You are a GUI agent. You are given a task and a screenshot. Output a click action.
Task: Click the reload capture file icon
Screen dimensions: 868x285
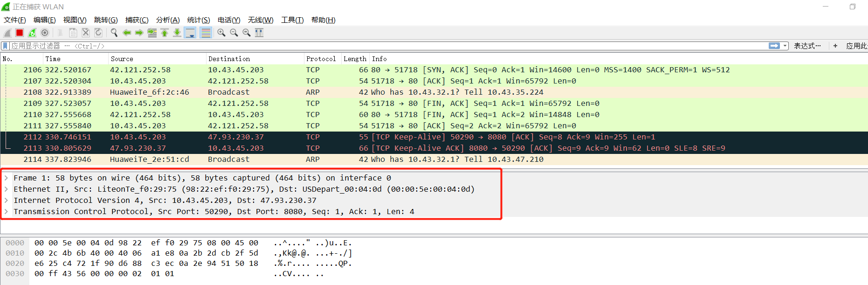point(98,33)
